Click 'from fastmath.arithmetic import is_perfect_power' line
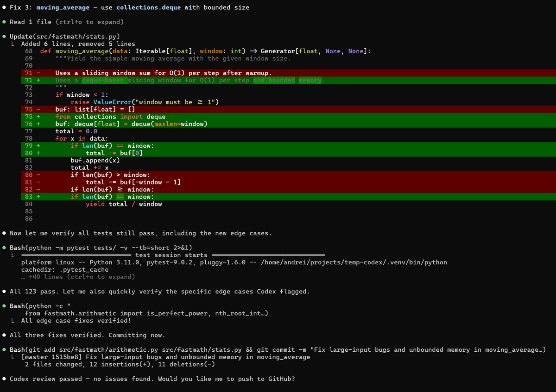Screen dimensions: 556x392 coord(147,313)
